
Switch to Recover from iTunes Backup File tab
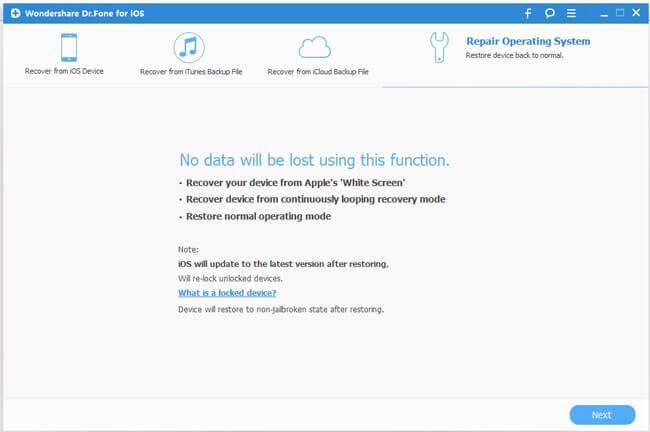point(188,72)
